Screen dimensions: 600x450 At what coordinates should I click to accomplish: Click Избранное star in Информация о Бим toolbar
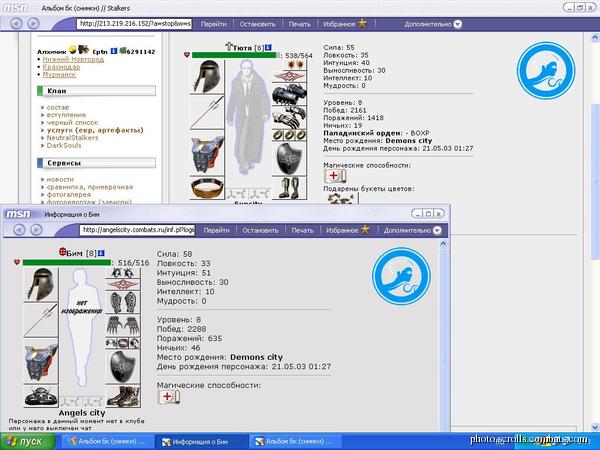click(x=365, y=230)
